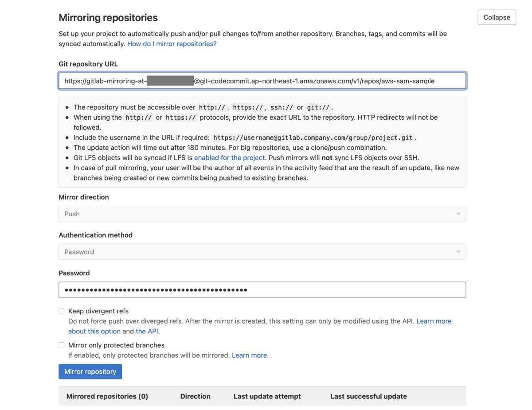The height and width of the screenshot is (410, 532).
Task: Click the 'Last update attempt' column header
Action: (267, 396)
